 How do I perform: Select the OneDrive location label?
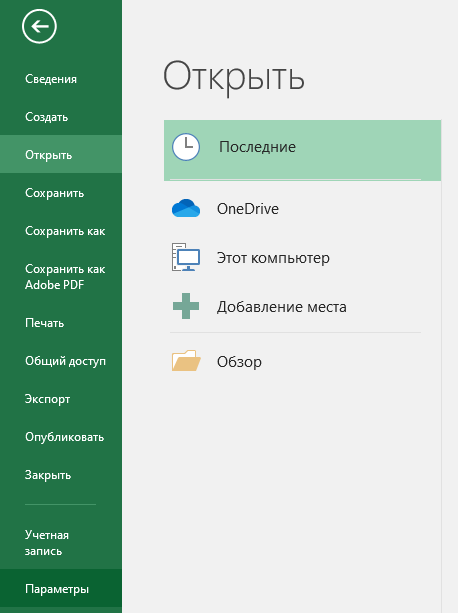pos(248,209)
